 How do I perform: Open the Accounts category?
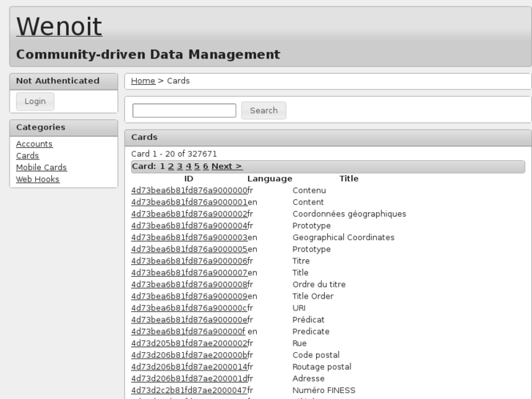[34, 144]
